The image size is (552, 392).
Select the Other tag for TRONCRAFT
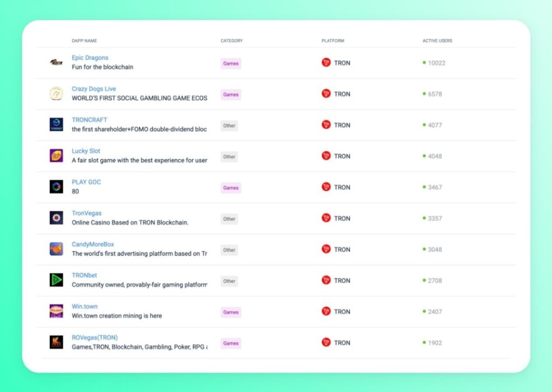[x=229, y=125]
